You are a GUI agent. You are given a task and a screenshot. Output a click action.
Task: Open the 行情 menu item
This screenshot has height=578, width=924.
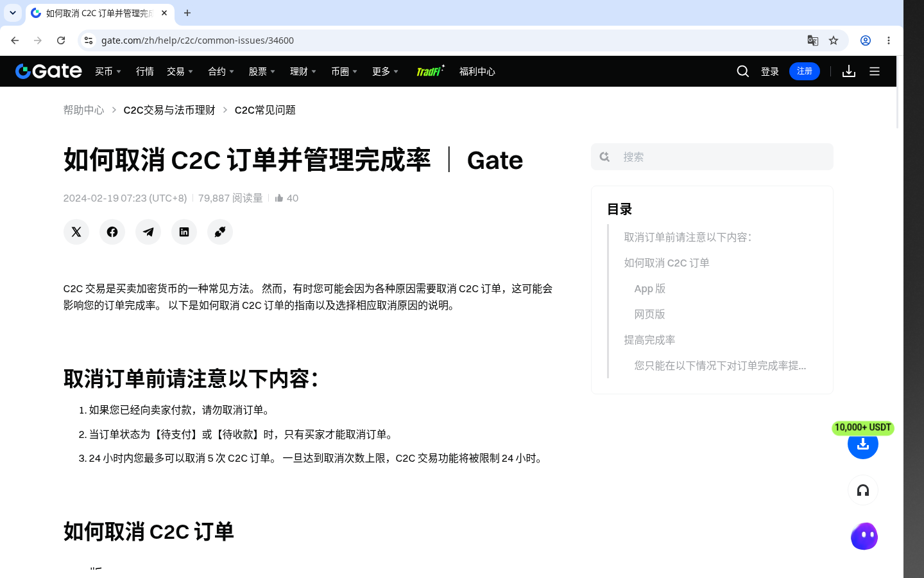coord(145,71)
